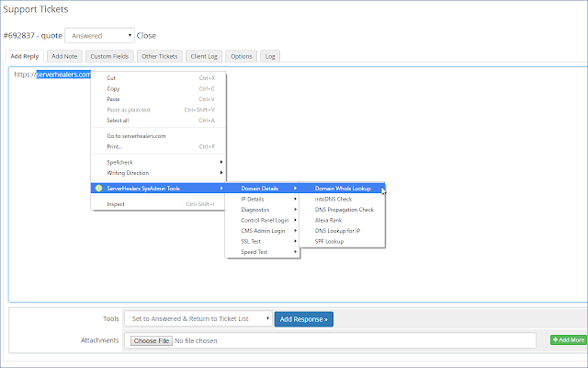Choose Paste from the context menu
588x368 pixels.
(x=158, y=99)
